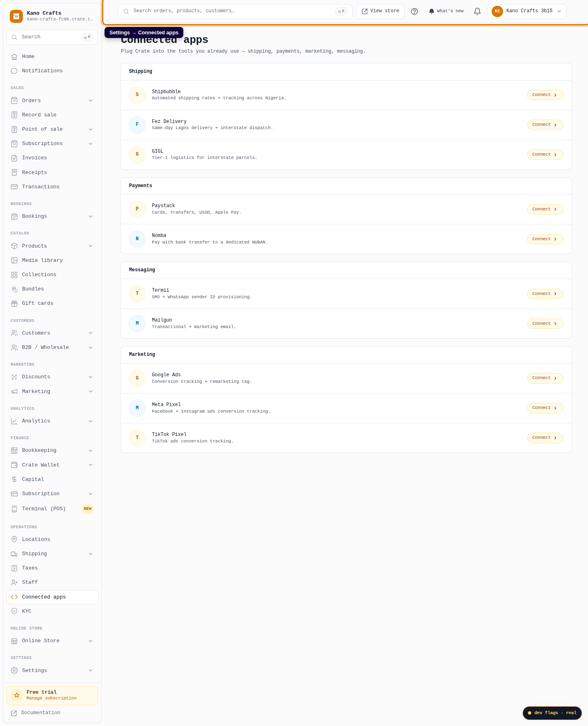Select Connected apps in the sidebar
This screenshot has width=588, height=726.
click(52, 597)
